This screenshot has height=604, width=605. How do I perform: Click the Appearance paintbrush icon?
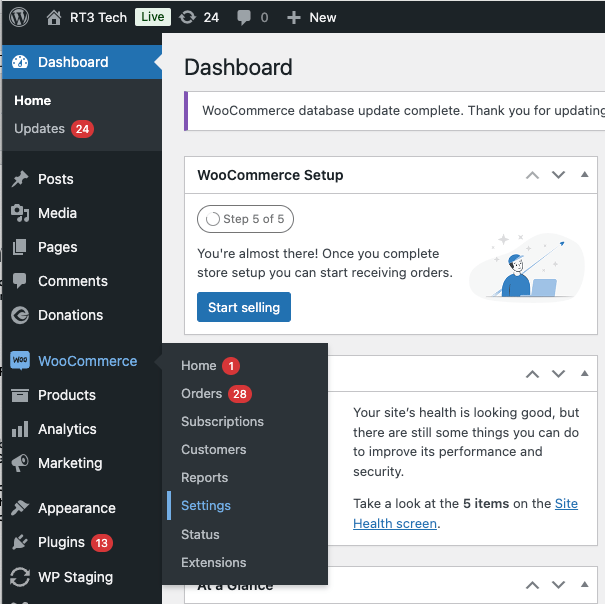[x=19, y=508]
